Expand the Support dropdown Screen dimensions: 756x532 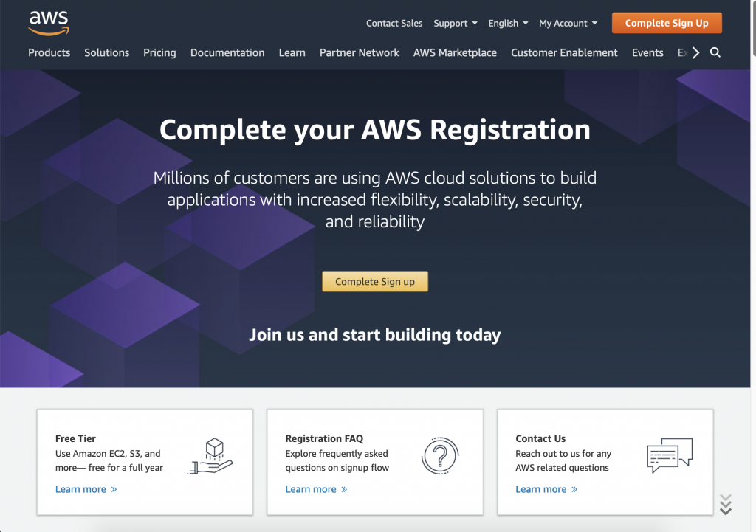(x=455, y=23)
